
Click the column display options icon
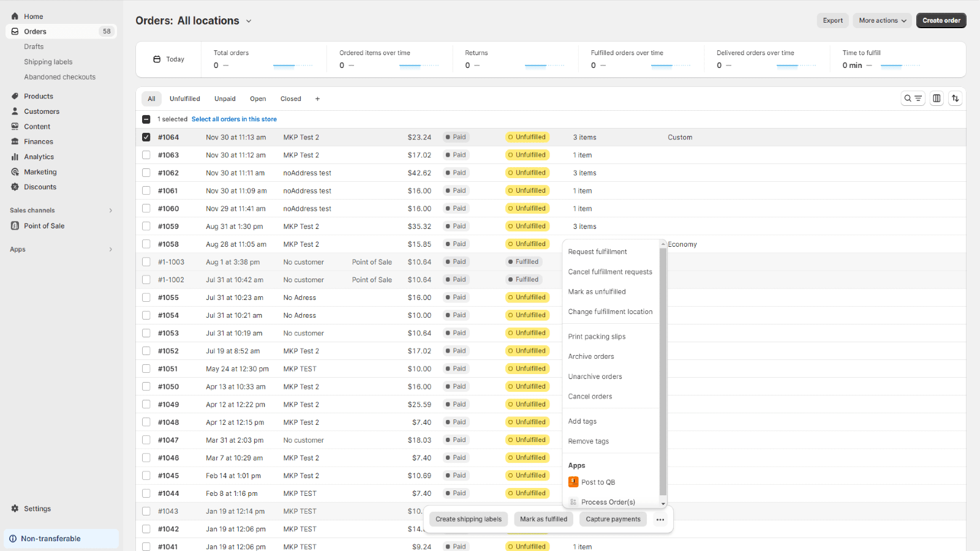click(x=936, y=98)
